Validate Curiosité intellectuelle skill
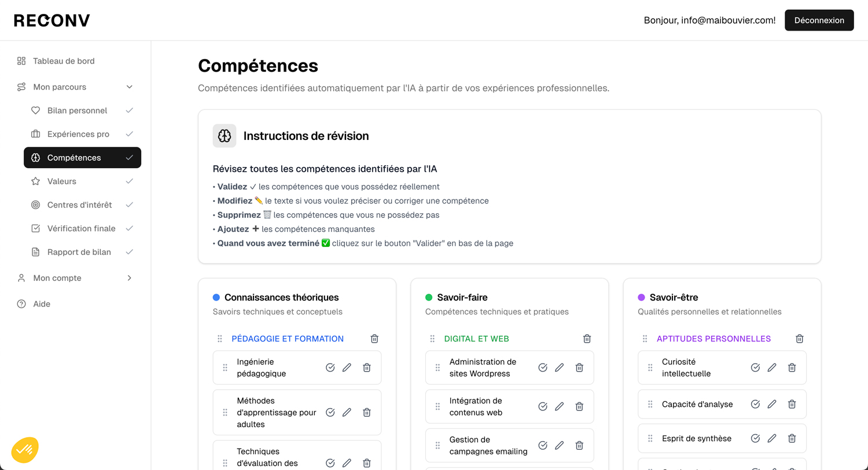Screen dimensions: 868x470 pyautogui.click(x=755, y=368)
